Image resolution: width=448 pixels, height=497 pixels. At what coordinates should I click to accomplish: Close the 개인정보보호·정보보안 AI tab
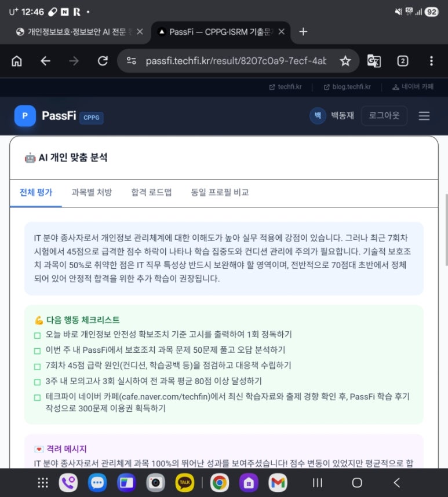pos(140,32)
